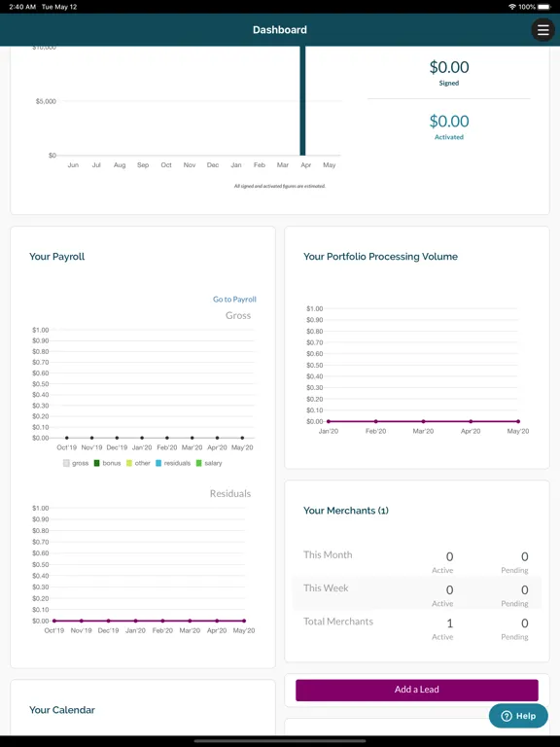560x747 pixels.
Task: Click the May'20 point on Residuals chart
Action: point(244,621)
